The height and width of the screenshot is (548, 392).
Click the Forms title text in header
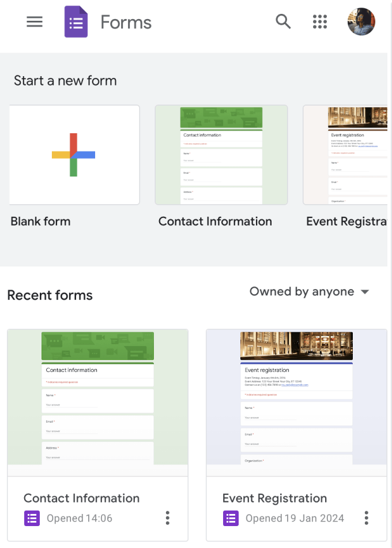tap(126, 22)
